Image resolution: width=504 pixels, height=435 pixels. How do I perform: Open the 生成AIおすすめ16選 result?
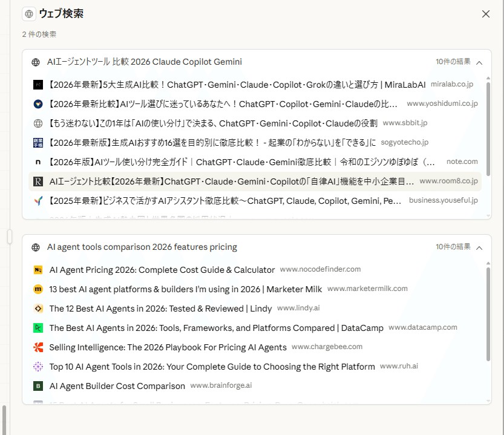click(x=255, y=143)
